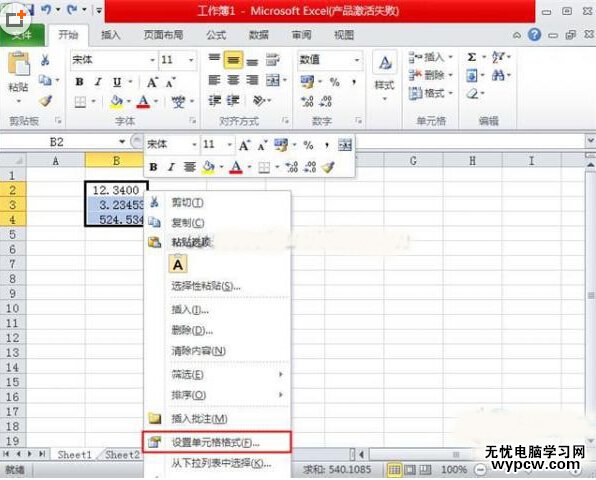596x480 pixels.
Task: Select the Sheet1 worksheet tab
Action: point(74,455)
